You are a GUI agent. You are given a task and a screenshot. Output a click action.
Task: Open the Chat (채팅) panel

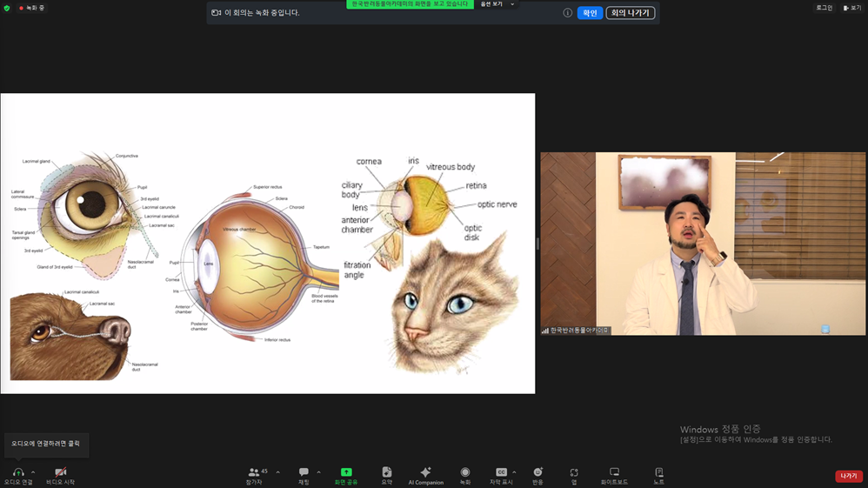[x=304, y=475]
